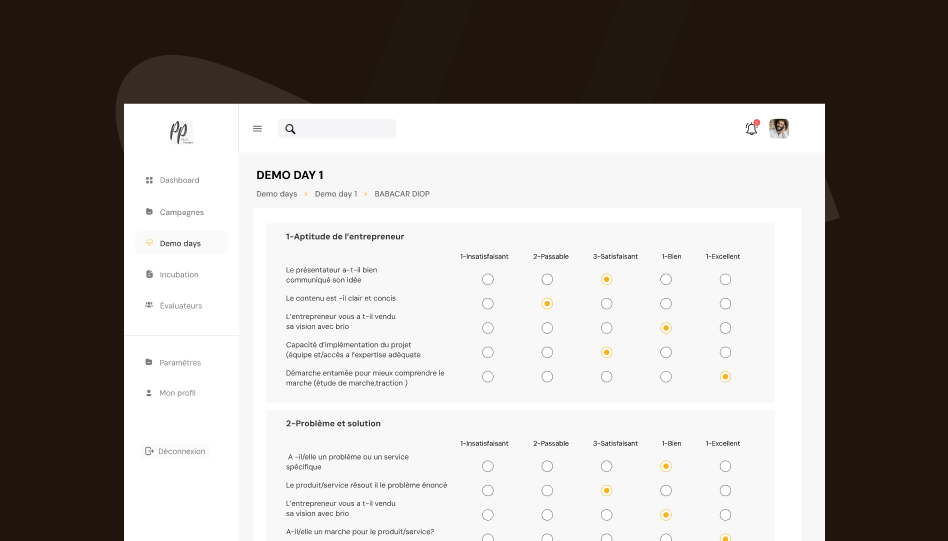This screenshot has height=541, width=948.
Task: Rate section 2 'vendu sa vision' as Satisfaisant
Action: pyautogui.click(x=606, y=515)
